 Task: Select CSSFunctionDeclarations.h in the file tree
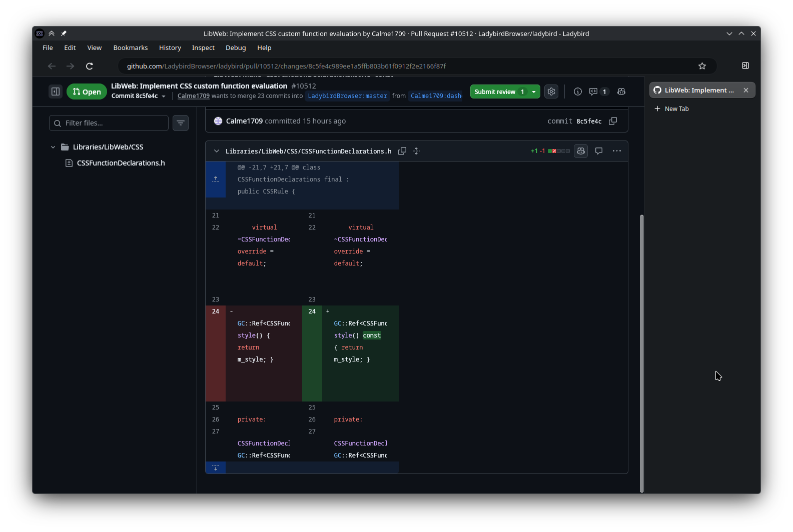coord(121,163)
